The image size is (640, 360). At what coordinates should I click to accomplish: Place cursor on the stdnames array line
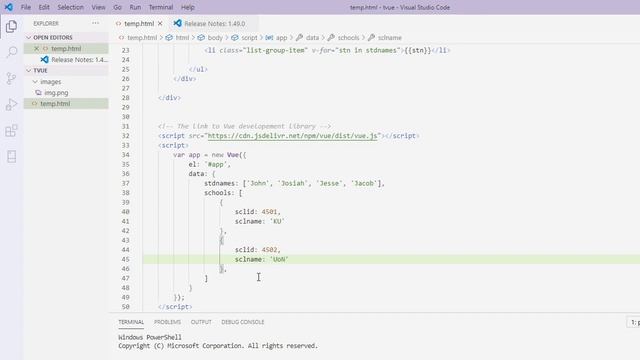tap(294, 183)
